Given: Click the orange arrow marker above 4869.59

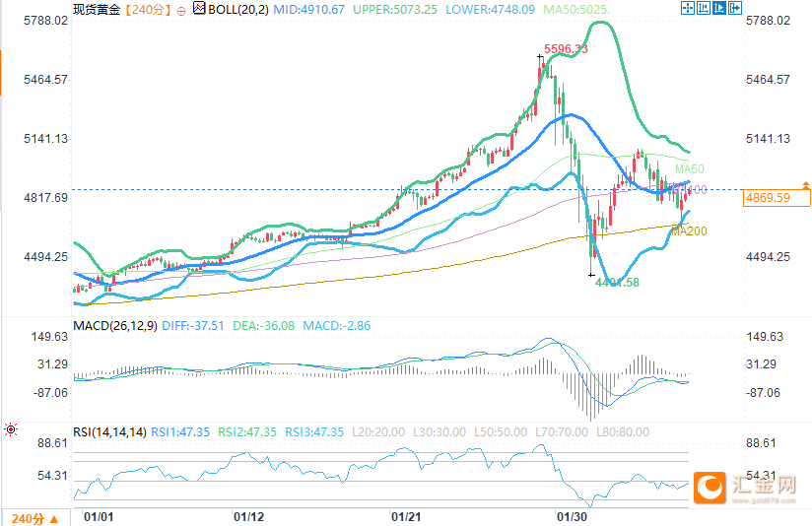Looking at the screenshot, I should tap(806, 185).
